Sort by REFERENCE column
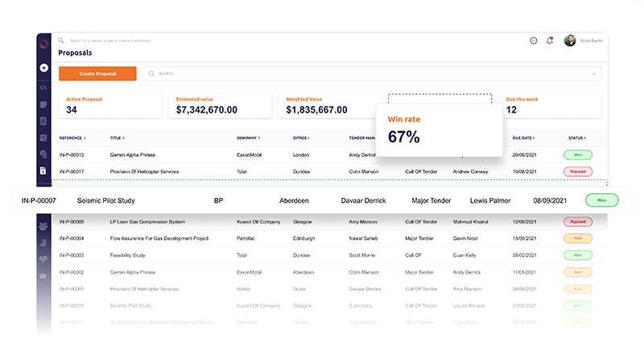 [x=72, y=138]
